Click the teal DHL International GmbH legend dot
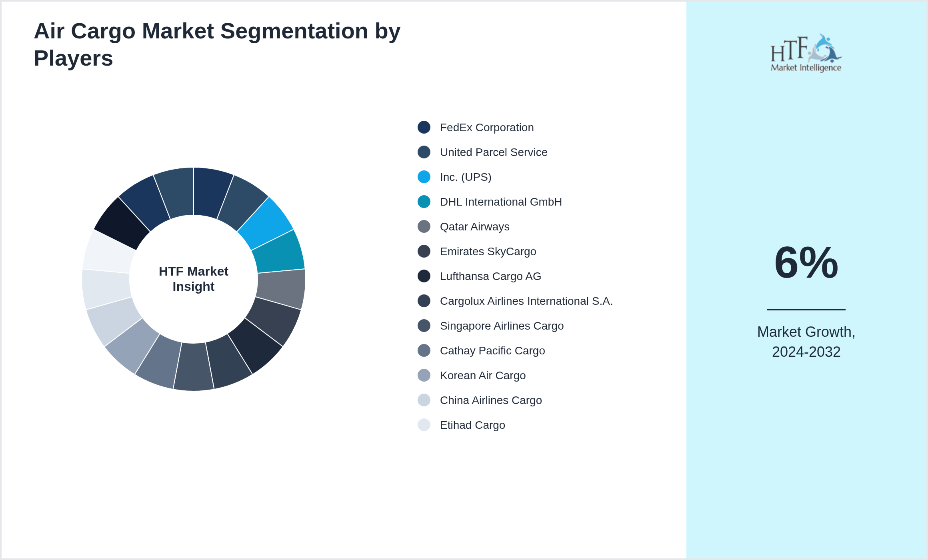928x560 pixels. coord(424,202)
